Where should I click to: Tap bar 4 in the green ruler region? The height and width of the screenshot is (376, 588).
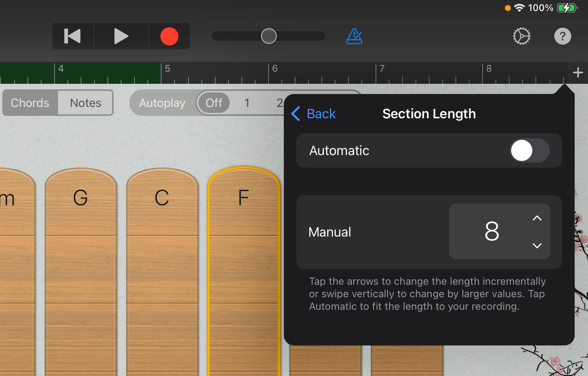click(61, 69)
